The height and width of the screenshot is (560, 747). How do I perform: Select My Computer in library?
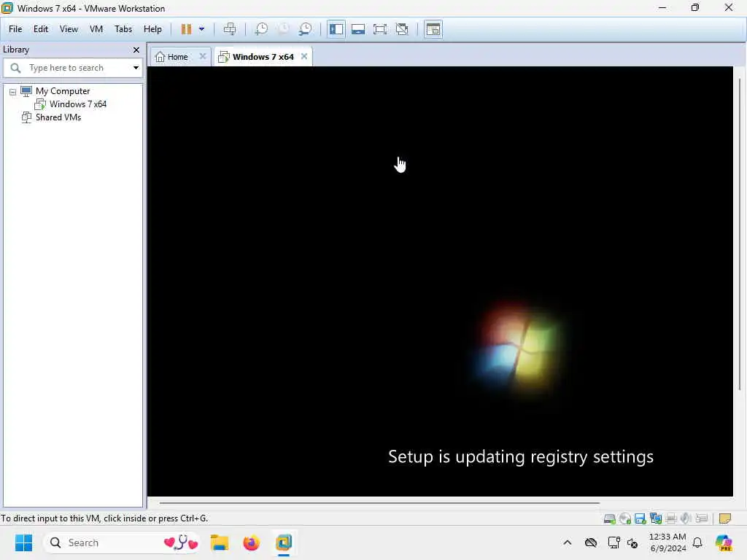63,91
